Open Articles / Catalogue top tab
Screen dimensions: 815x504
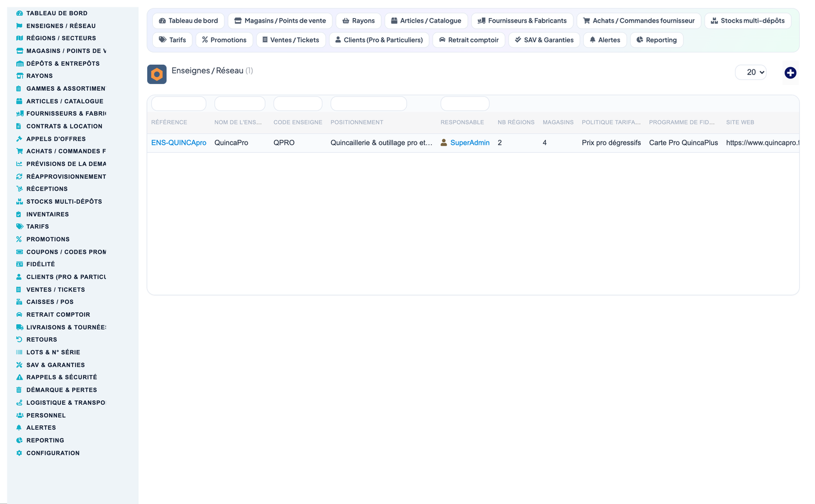coord(426,21)
